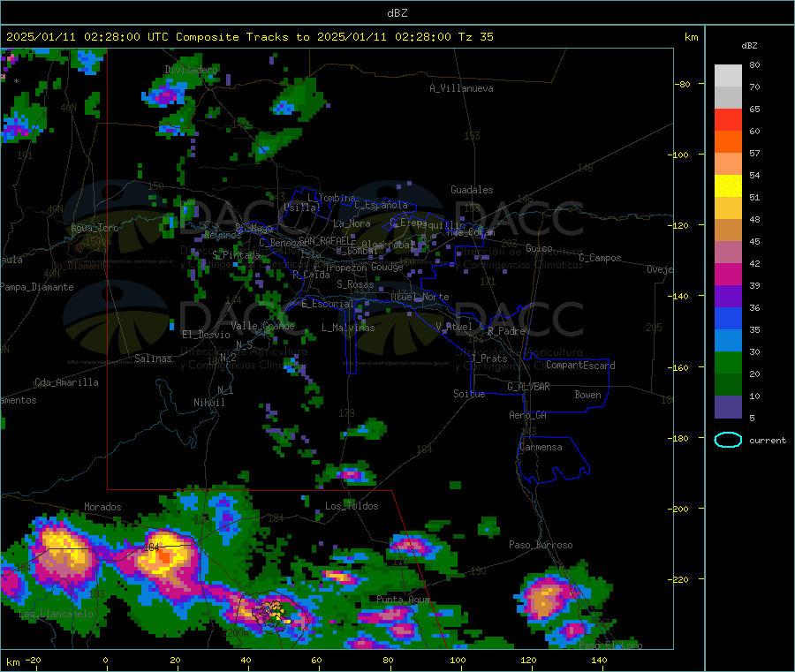The width and height of the screenshot is (795, 672).
Task: Click the Agua_Toro map label
Action: click(95, 228)
